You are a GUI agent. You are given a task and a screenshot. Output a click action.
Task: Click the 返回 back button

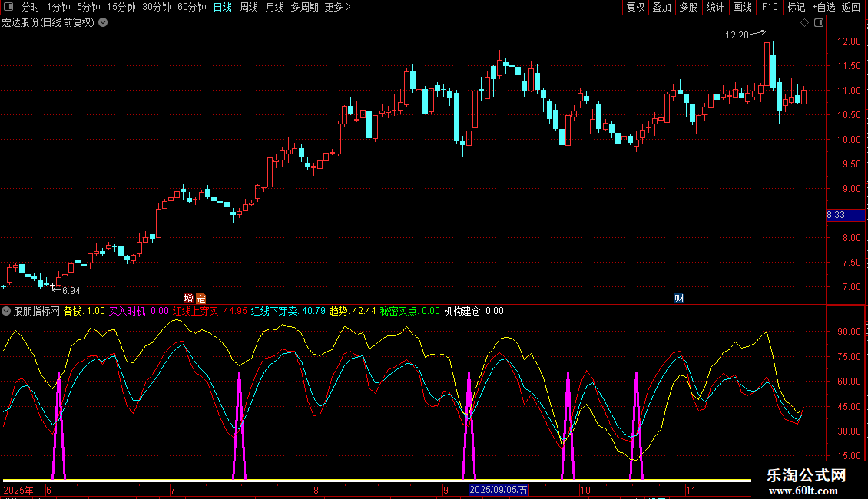(x=851, y=8)
